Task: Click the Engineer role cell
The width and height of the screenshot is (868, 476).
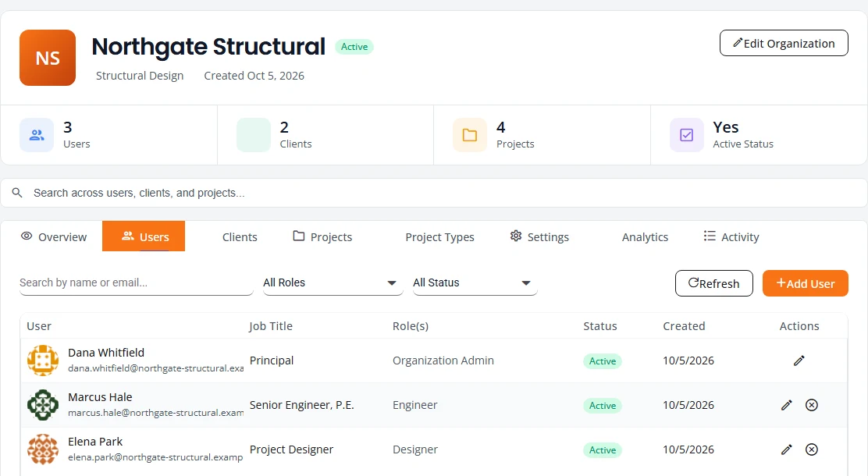Action: point(415,405)
